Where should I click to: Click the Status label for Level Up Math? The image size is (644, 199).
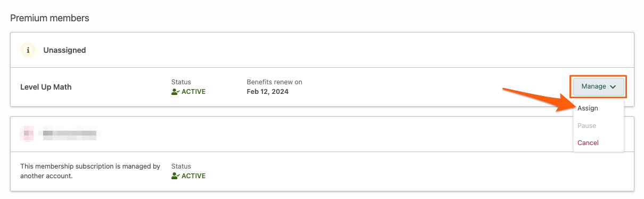tap(181, 82)
